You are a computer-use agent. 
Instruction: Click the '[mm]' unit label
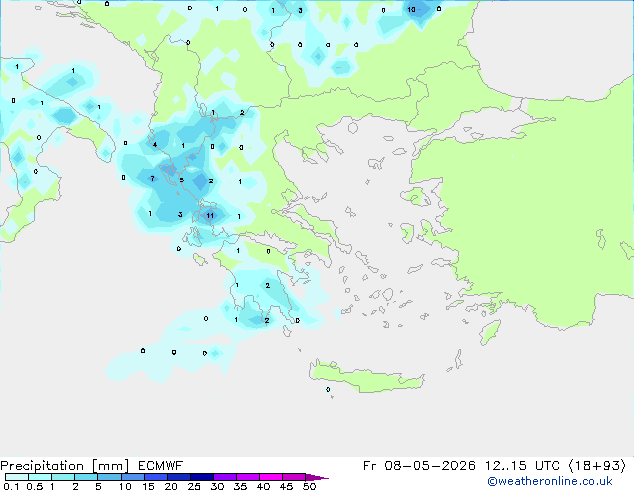[110, 466]
